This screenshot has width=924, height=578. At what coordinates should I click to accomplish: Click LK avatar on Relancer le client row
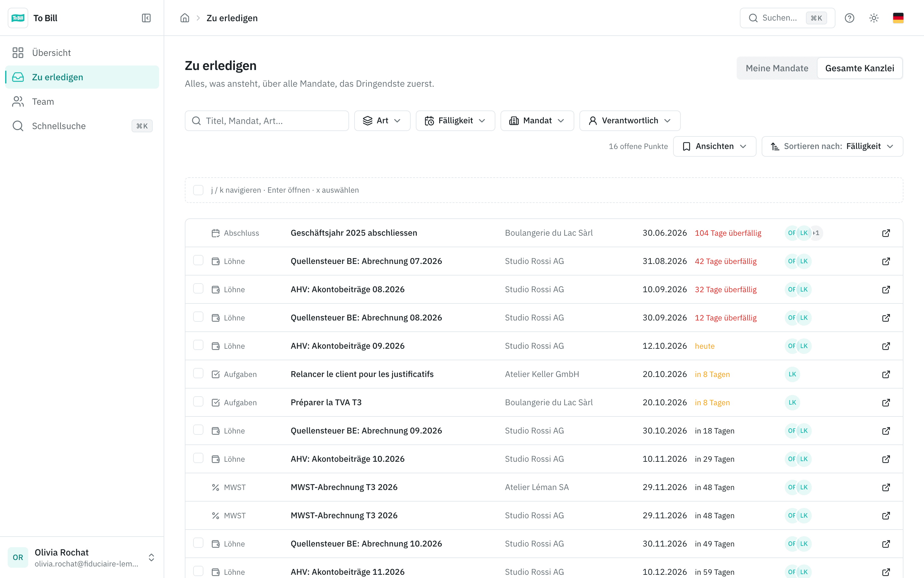pos(792,374)
